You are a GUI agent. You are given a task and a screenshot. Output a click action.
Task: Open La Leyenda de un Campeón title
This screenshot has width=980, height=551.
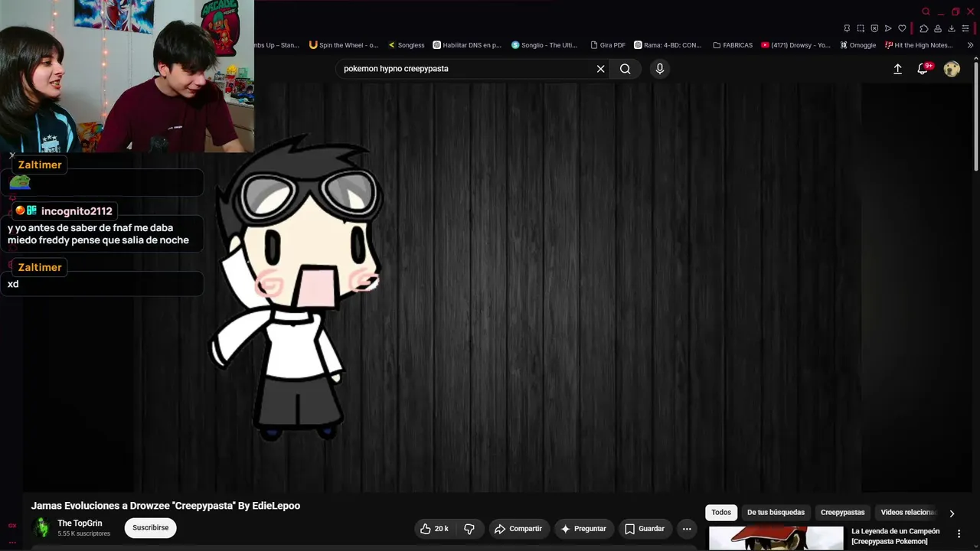point(895,536)
